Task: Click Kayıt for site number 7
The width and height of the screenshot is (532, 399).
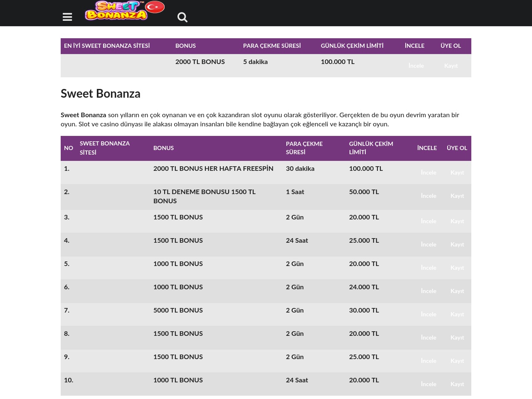Action: (x=457, y=315)
